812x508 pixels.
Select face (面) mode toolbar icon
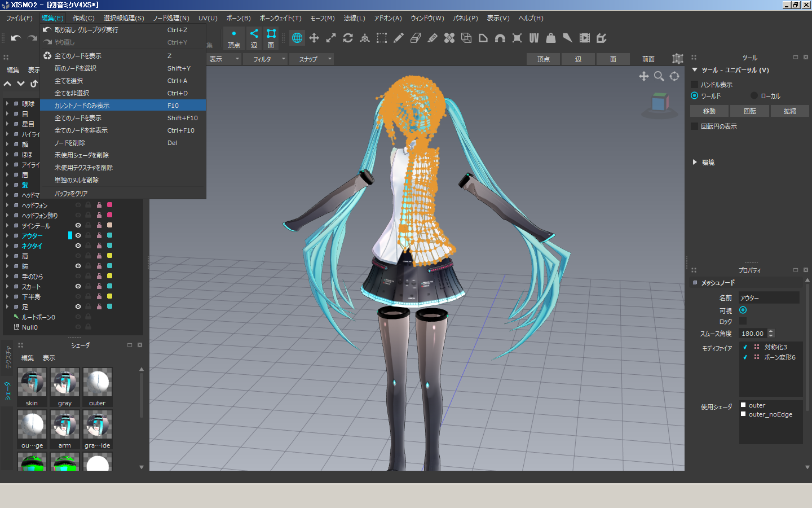(x=271, y=38)
